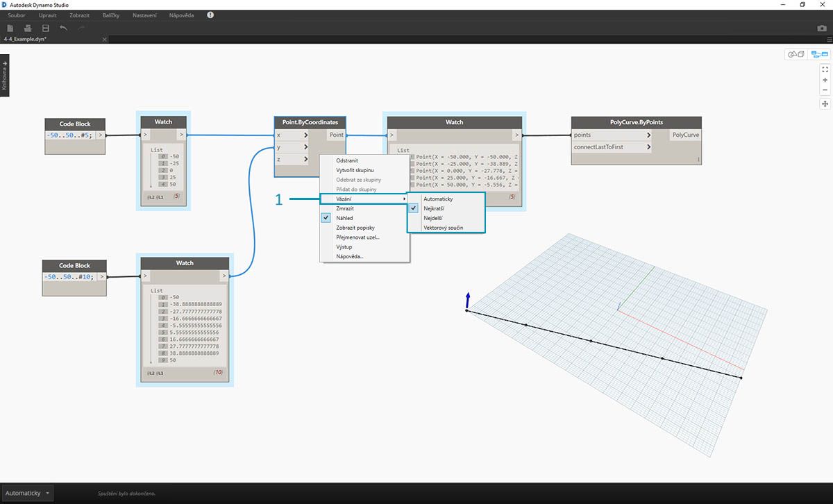Image resolution: width=833 pixels, height=504 pixels.
Task: Choose Nápověda... in the context menu
Action: click(x=364, y=256)
